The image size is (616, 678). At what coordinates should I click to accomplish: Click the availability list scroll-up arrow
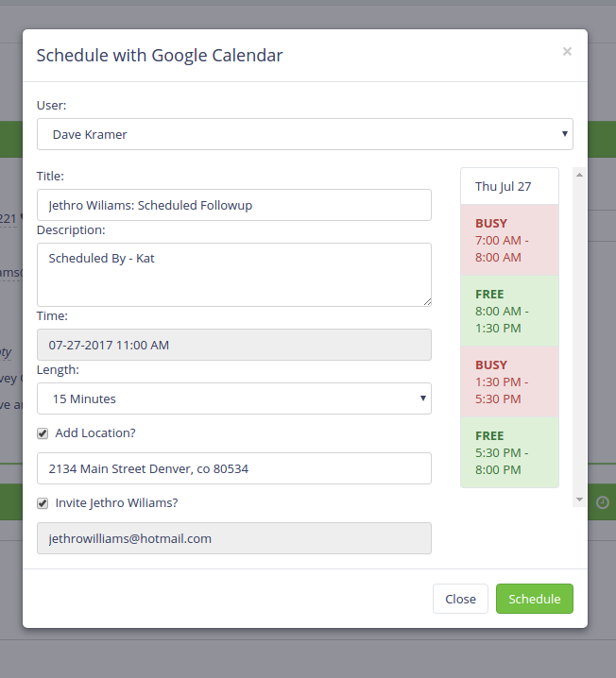click(578, 174)
